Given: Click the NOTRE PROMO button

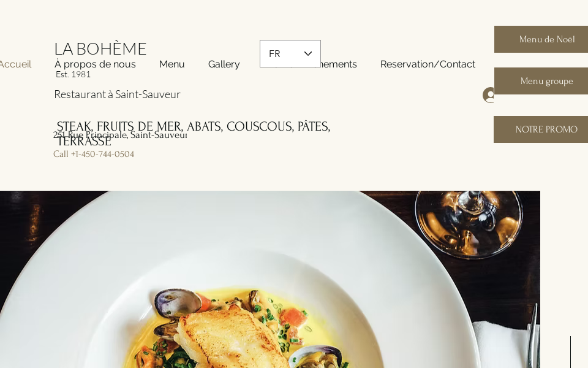Looking at the screenshot, I should tap(541, 129).
